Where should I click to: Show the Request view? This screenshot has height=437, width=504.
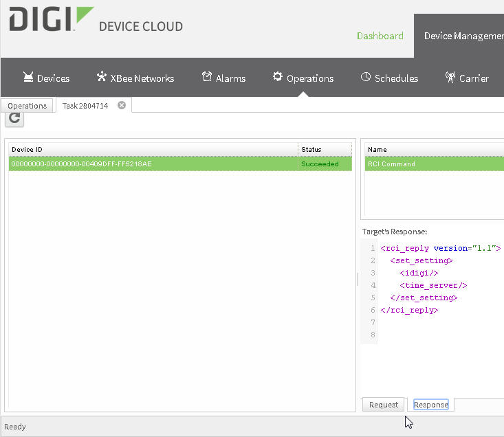tap(383, 405)
